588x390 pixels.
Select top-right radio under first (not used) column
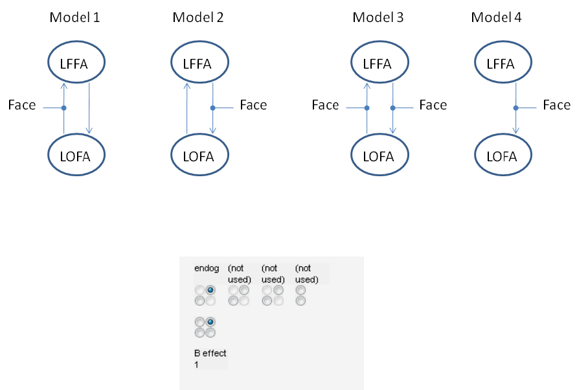(x=244, y=290)
